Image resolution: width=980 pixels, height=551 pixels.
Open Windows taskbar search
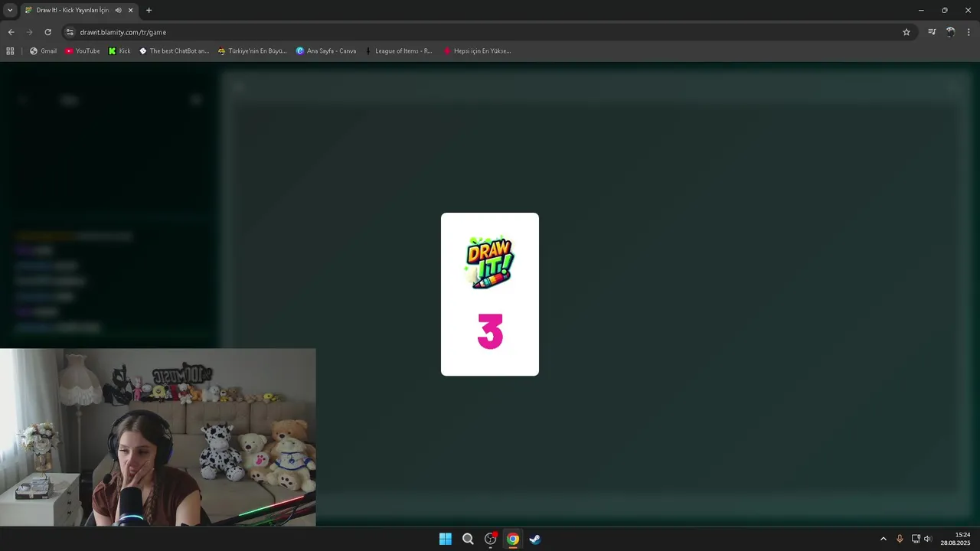pos(468,539)
